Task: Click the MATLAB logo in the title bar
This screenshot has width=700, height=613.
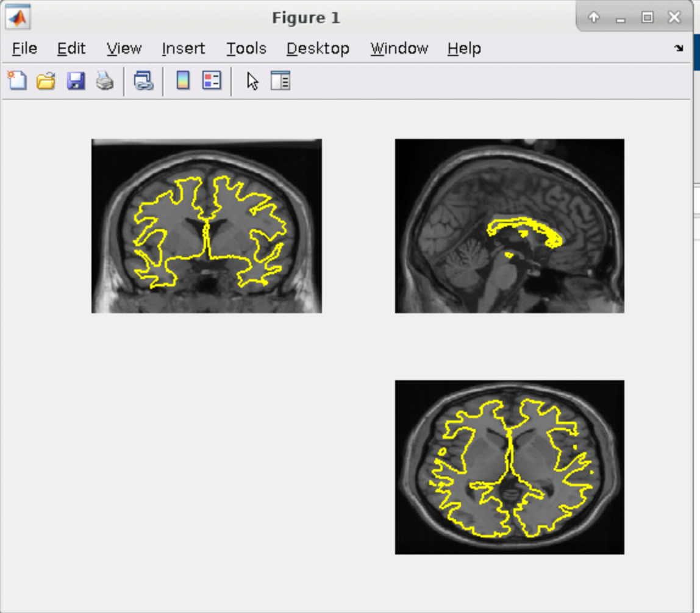Action: pos(17,18)
